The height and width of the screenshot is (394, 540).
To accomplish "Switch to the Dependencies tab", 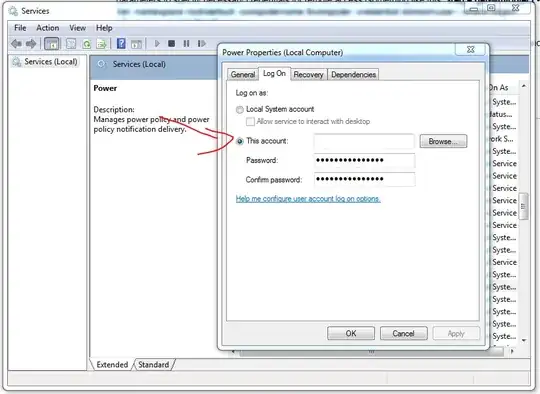I will pyautogui.click(x=353, y=74).
